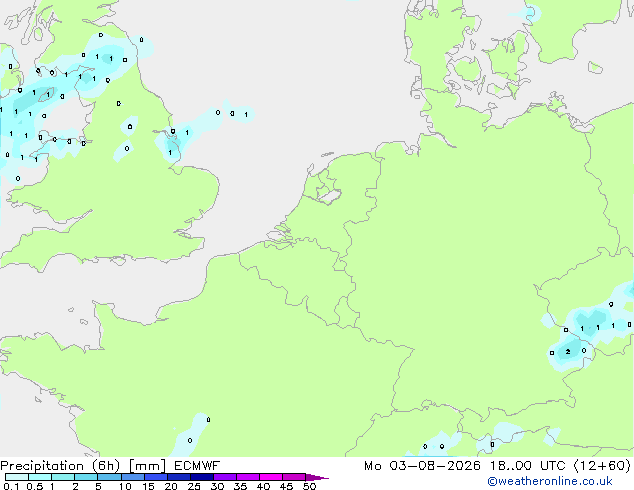634x490 pixels.
Task: Click the 40–45 mm magenta legend swatch
Action: [271, 477]
